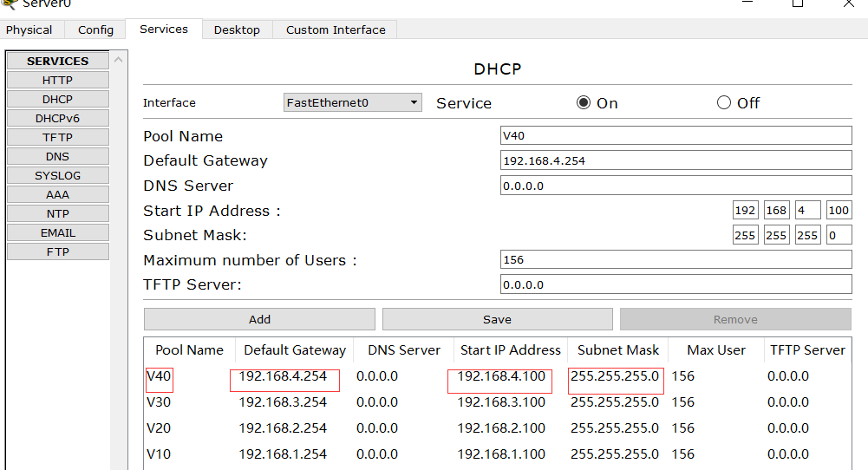Click gateway 192.168.3.254 cell
The image size is (868, 470).
click(x=283, y=402)
